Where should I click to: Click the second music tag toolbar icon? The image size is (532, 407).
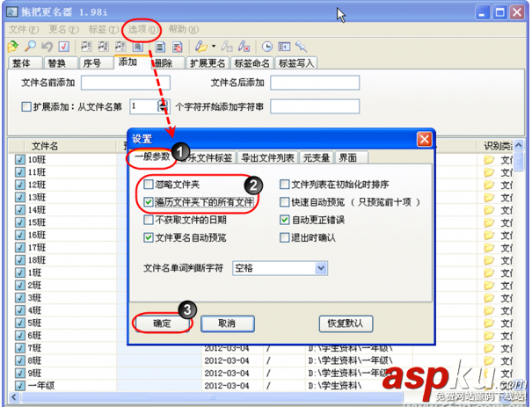pos(104,47)
